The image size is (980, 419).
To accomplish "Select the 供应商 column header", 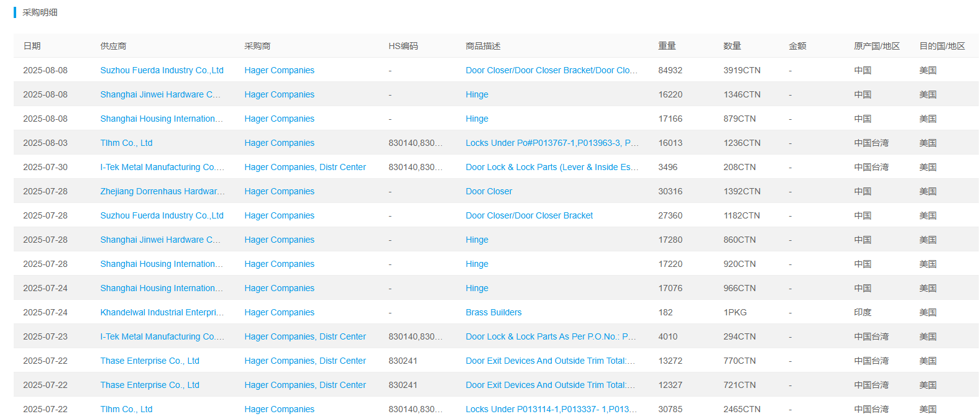I will pyautogui.click(x=113, y=46).
